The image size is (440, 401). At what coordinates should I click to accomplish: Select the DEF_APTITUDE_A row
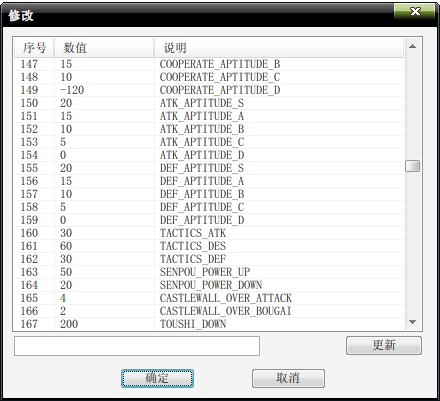click(209, 181)
